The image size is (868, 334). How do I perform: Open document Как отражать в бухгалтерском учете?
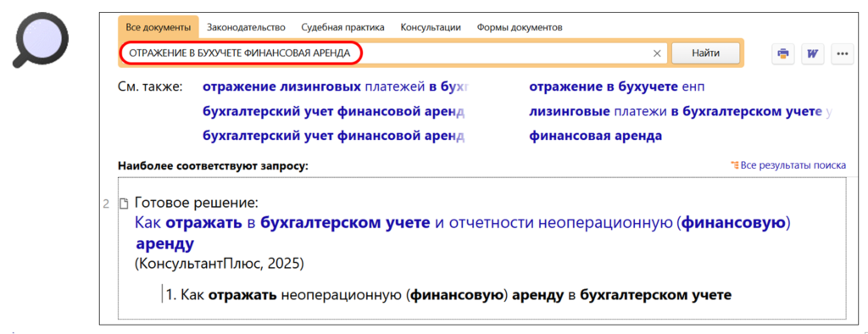462,232
